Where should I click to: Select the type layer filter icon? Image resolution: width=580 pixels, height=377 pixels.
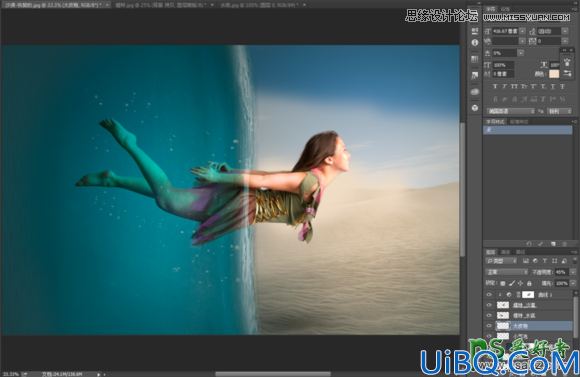545,261
